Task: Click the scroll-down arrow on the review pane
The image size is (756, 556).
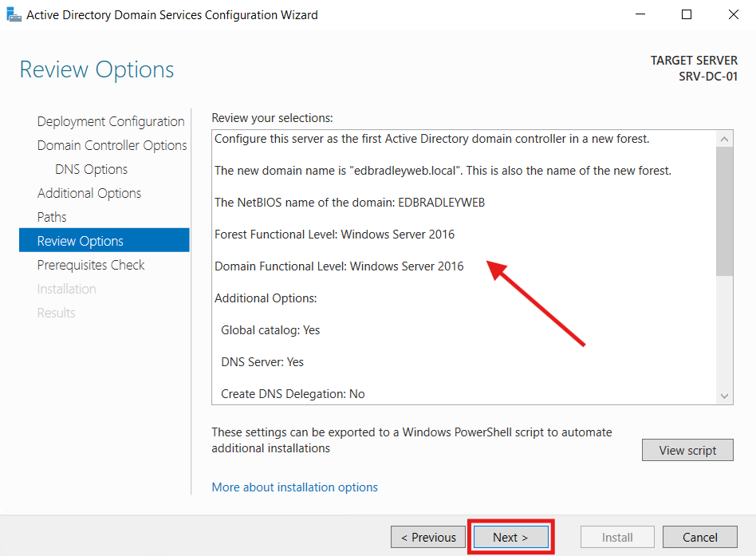Action: (x=725, y=396)
